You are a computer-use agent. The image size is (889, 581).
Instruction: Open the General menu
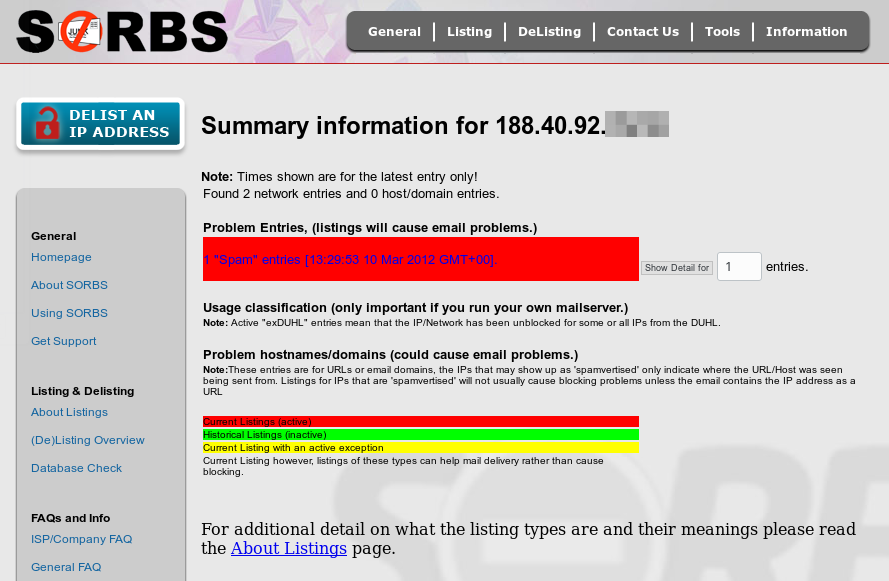click(x=394, y=32)
